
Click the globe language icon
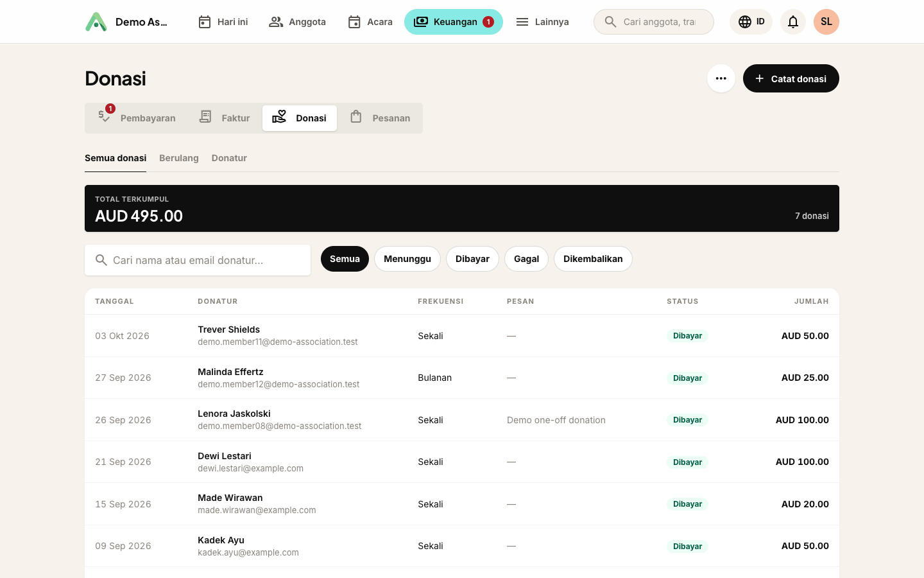(x=745, y=22)
